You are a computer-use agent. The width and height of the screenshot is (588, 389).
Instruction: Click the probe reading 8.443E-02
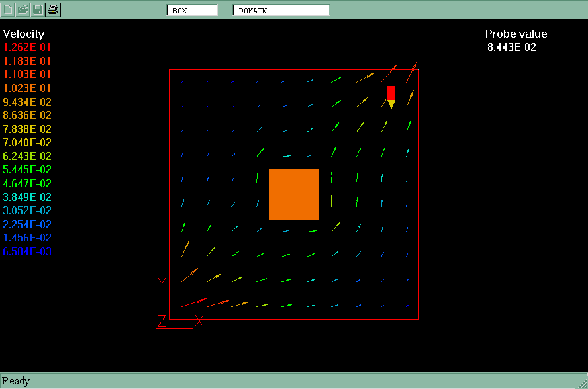point(511,47)
